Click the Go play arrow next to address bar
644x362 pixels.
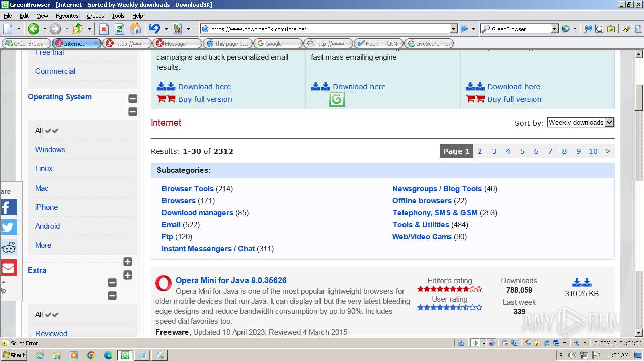point(464,29)
